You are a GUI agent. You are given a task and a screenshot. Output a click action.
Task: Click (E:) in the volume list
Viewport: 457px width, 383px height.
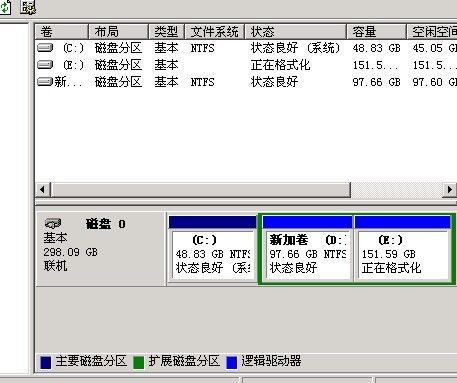(73, 65)
